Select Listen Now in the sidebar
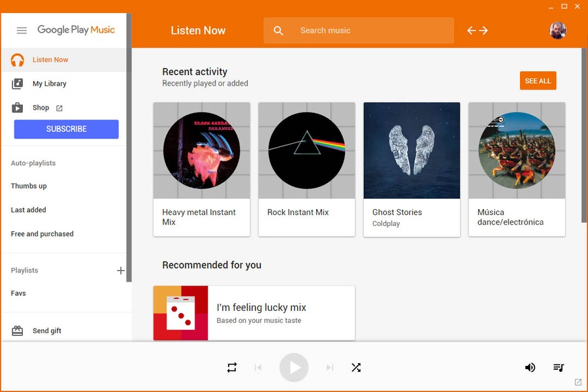This screenshot has height=392, width=588. pyautogui.click(x=64, y=59)
